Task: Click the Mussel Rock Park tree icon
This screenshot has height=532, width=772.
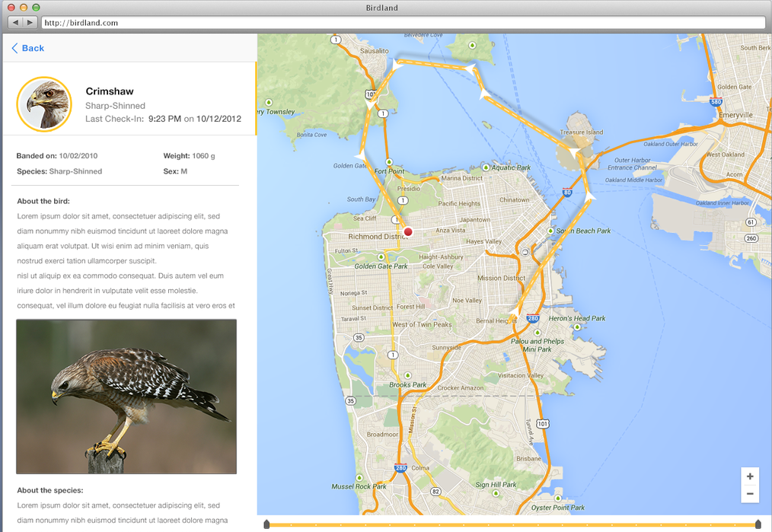Action: 359,477
